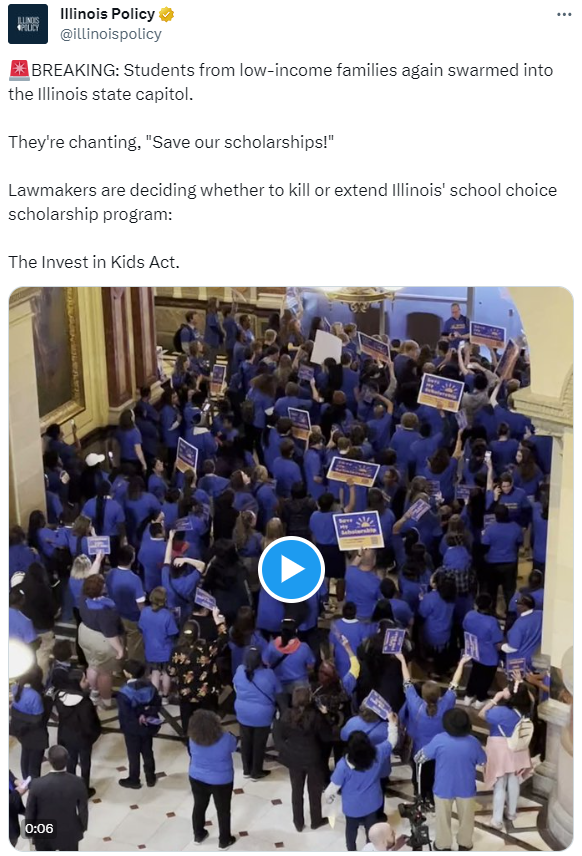This screenshot has width=582, height=856.
Task: Click the gold verified badge
Action: click(x=167, y=14)
